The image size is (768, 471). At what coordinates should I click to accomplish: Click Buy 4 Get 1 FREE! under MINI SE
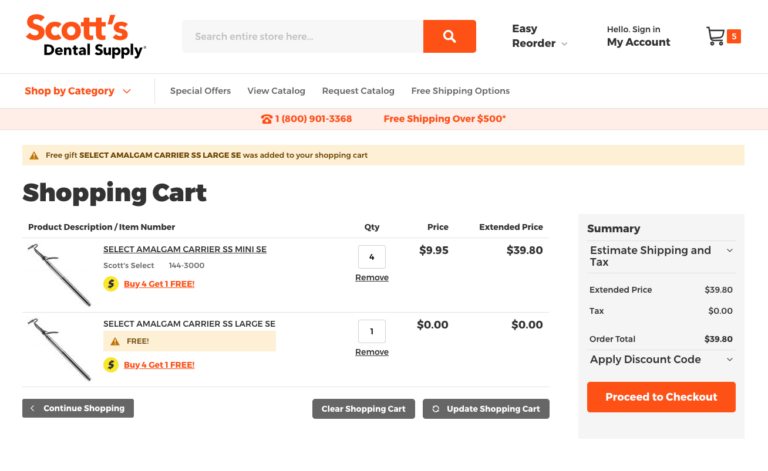(x=159, y=284)
